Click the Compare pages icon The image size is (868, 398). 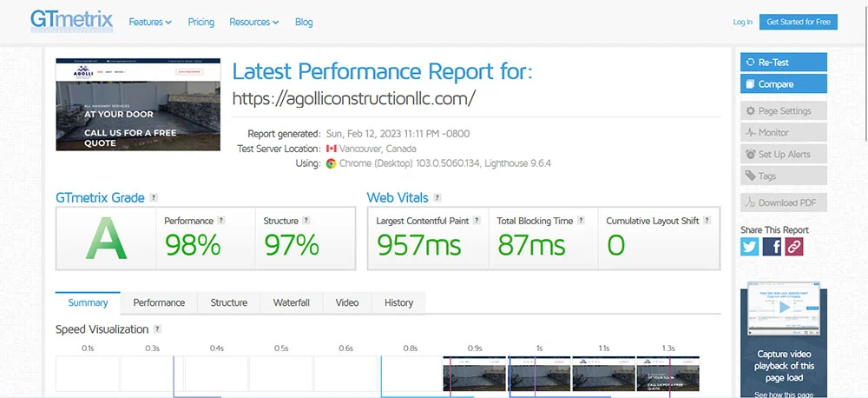(x=751, y=84)
